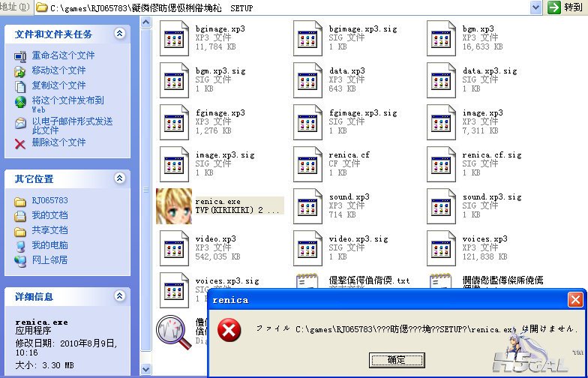Collapse the 详细信息 panel
Image resolution: width=588 pixels, height=378 pixels.
coord(119,297)
